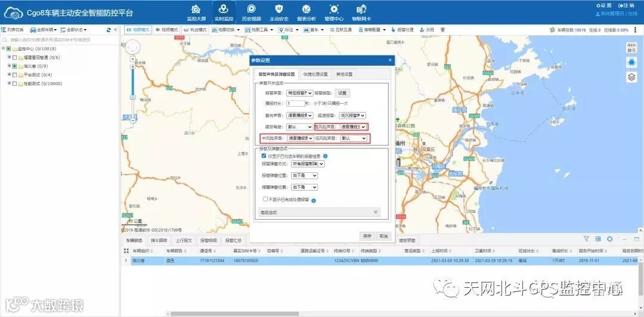Open the 全部车辆 dropdown
This screenshot has height=317, width=644.
coord(44,30)
